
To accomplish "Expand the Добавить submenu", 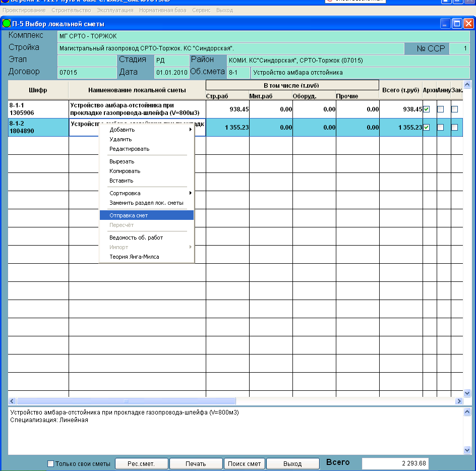I will tap(147, 130).
